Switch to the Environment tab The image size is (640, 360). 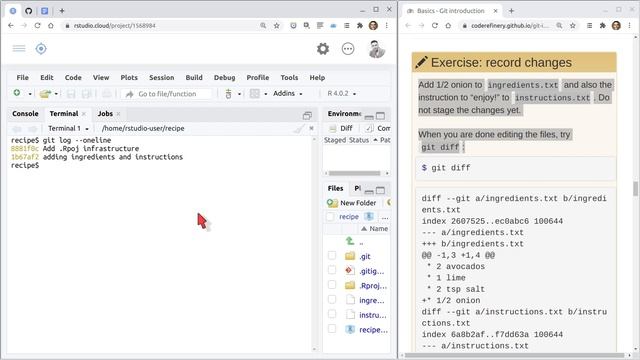(344, 113)
